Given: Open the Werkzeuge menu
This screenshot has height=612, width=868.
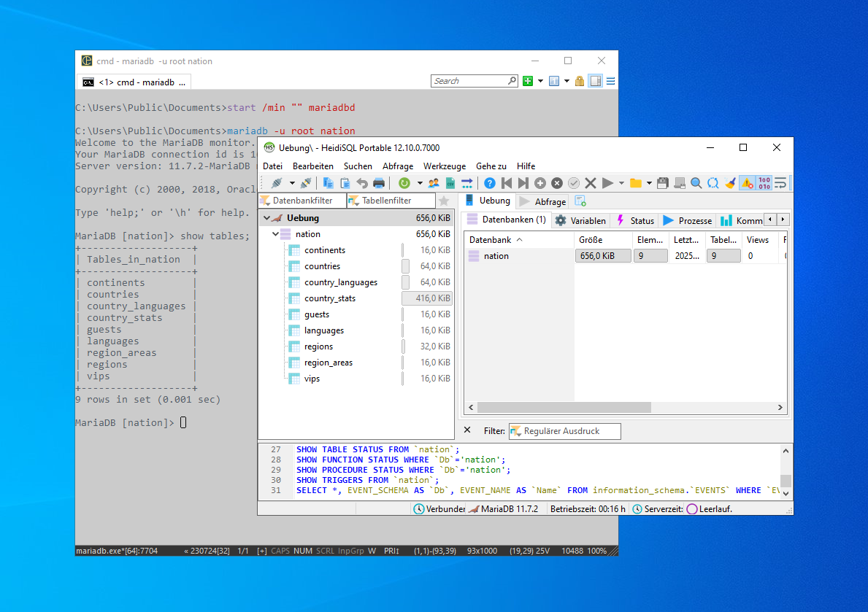Looking at the screenshot, I should pos(445,166).
